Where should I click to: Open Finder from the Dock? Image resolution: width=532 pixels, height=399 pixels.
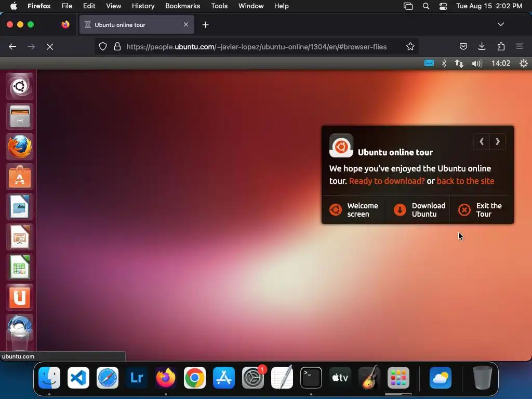(49, 377)
